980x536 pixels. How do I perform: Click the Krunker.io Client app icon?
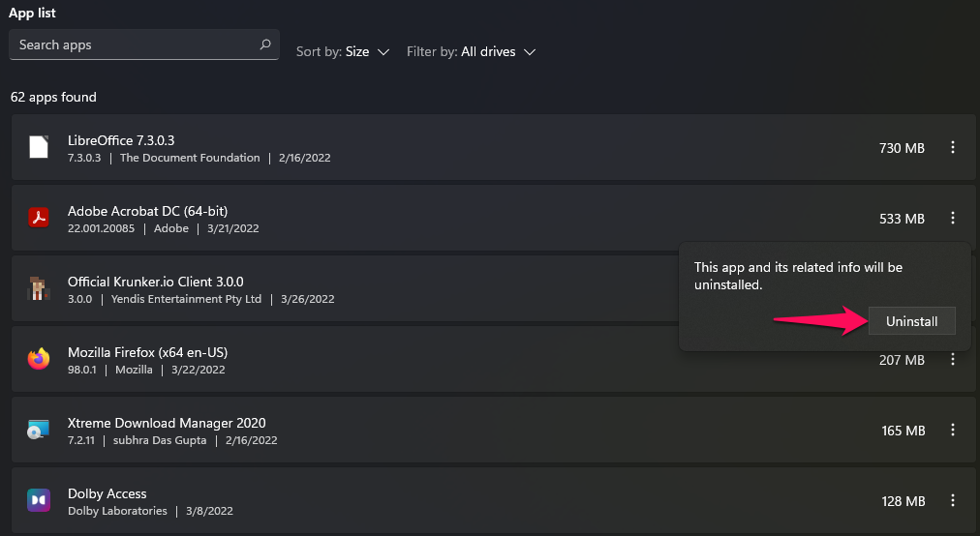tap(39, 288)
